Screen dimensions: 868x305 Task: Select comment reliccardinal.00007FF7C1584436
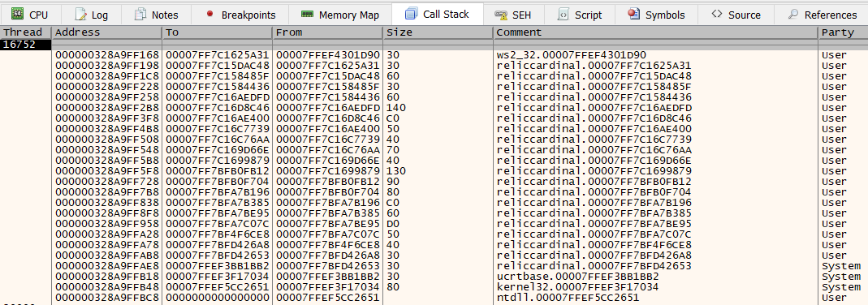click(x=594, y=97)
